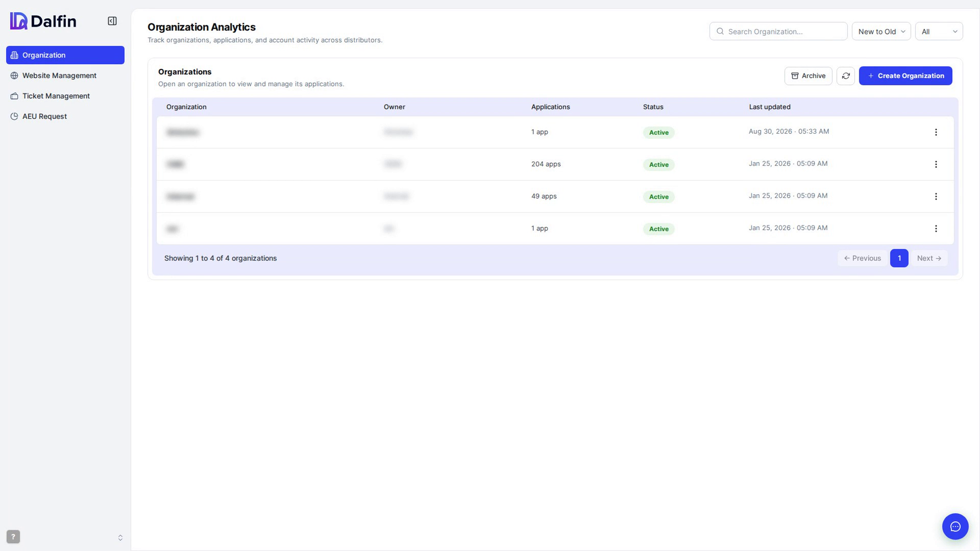Refresh the organizations list
This screenshot has height=551, width=980.
click(846, 76)
